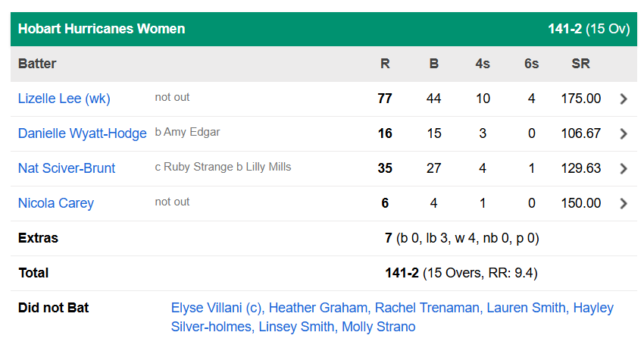The width and height of the screenshot is (644, 351).
Task: Open Nat Sciver-Brunt player profile
Action: 67,168
